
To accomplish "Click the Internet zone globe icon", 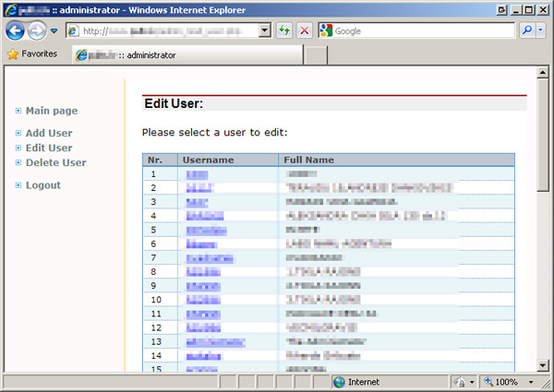I will [339, 382].
